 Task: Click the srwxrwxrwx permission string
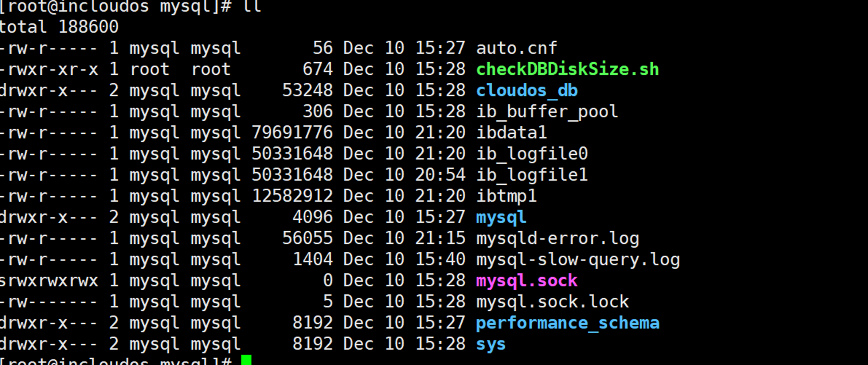coord(49,281)
